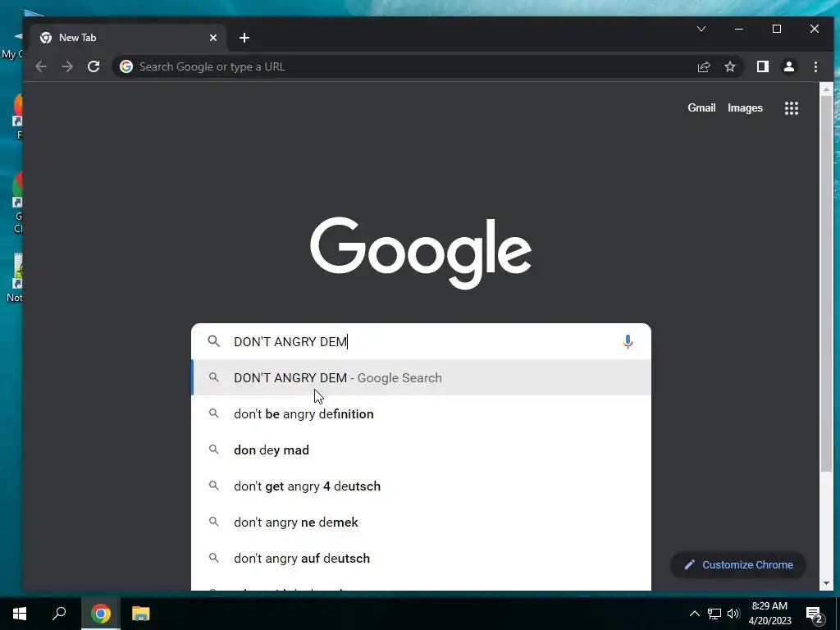Select suggestion don't angry auf deutsch
The image size is (840, 630).
(421, 558)
